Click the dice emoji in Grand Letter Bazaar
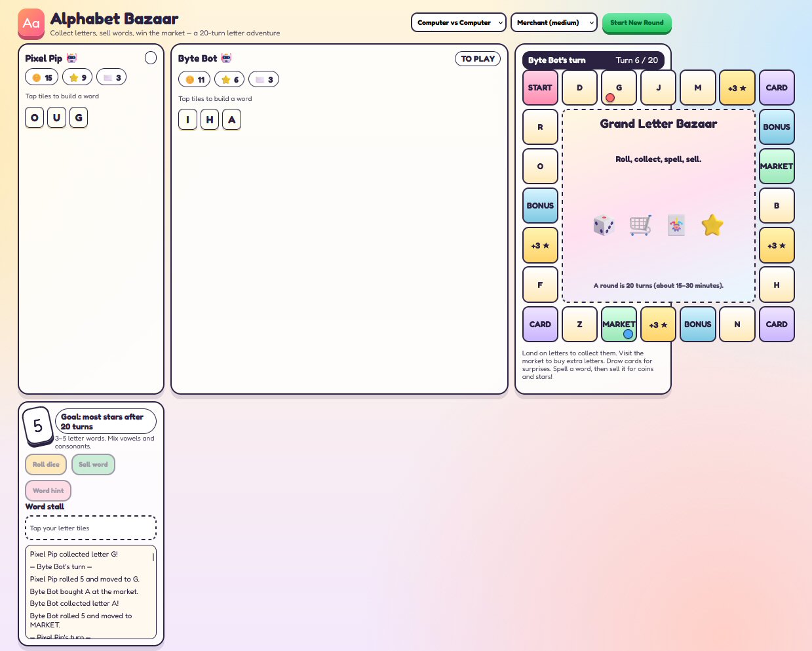812x651 pixels. point(604,225)
